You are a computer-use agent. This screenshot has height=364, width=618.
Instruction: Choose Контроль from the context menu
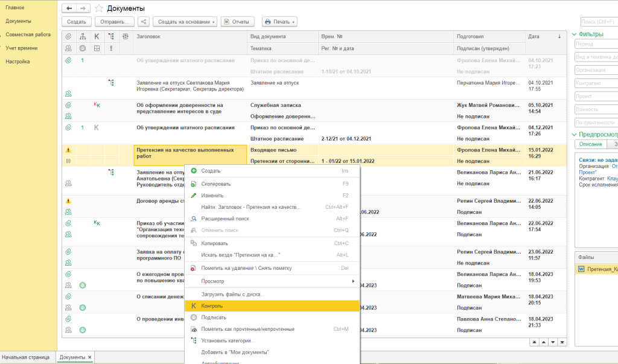click(x=272, y=306)
